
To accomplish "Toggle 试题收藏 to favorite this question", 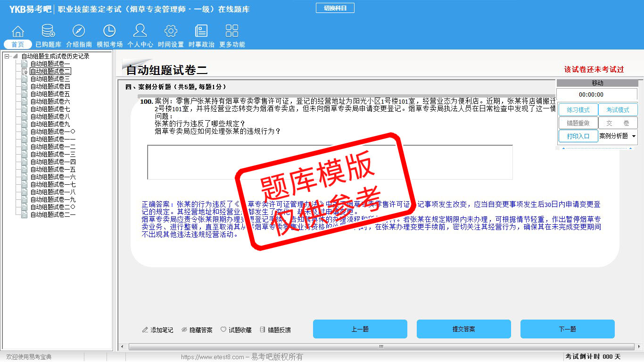I will [236, 330].
